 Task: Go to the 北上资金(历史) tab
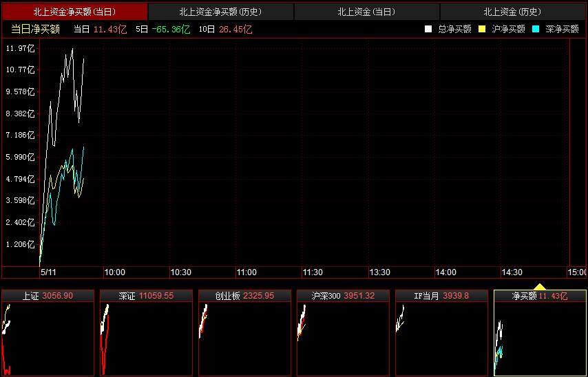pyautogui.click(x=512, y=12)
